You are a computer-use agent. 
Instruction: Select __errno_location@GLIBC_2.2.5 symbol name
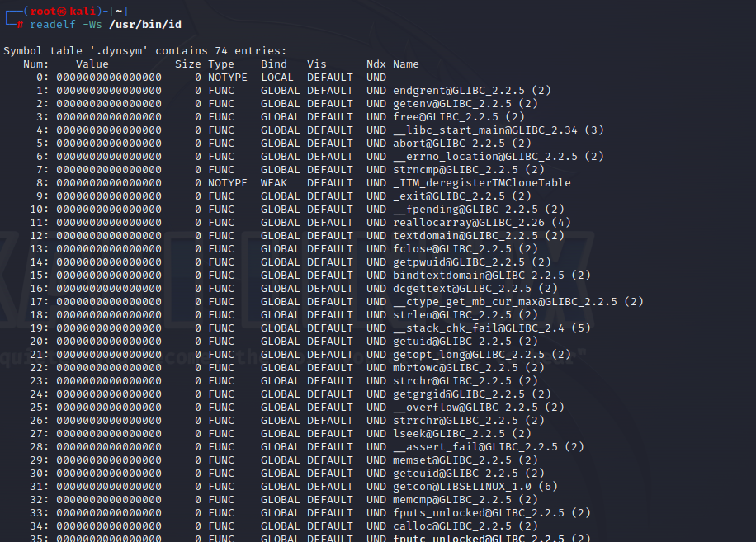coord(485,157)
